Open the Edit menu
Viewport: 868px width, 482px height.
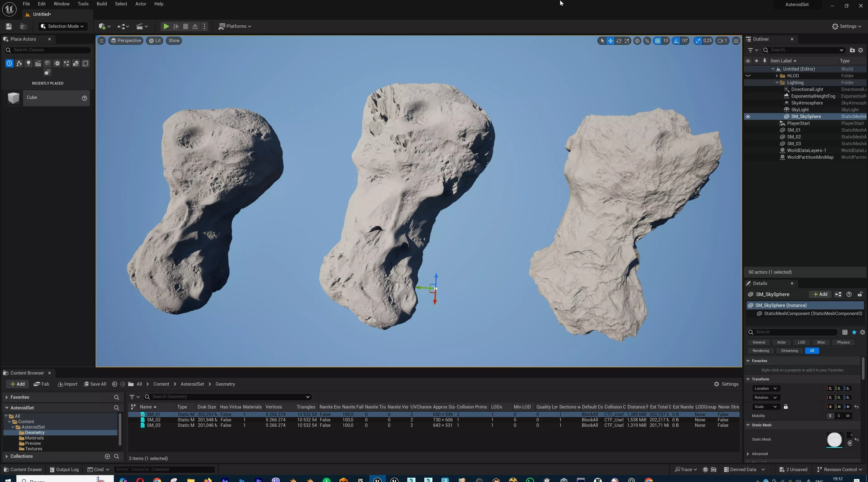coord(41,4)
